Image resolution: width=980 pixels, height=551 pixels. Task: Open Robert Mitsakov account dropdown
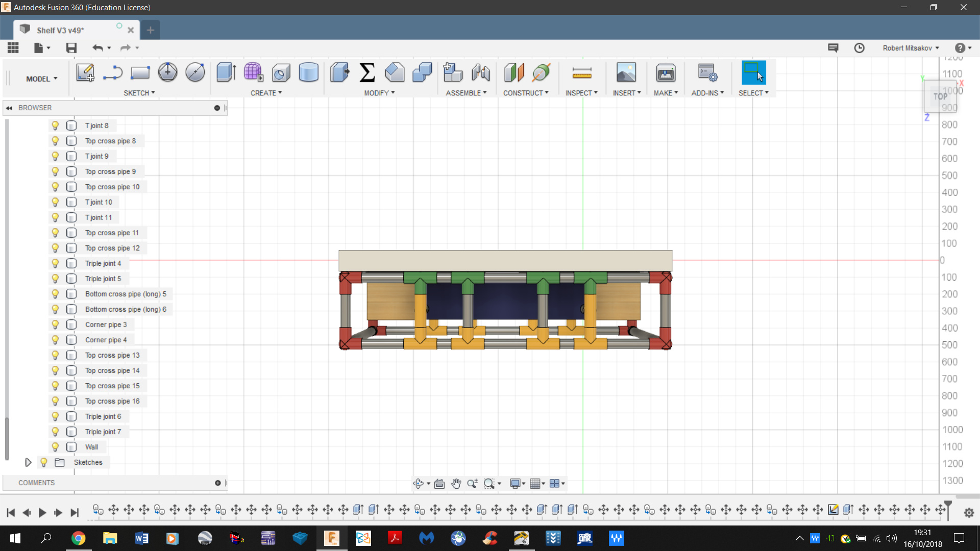[x=911, y=48]
